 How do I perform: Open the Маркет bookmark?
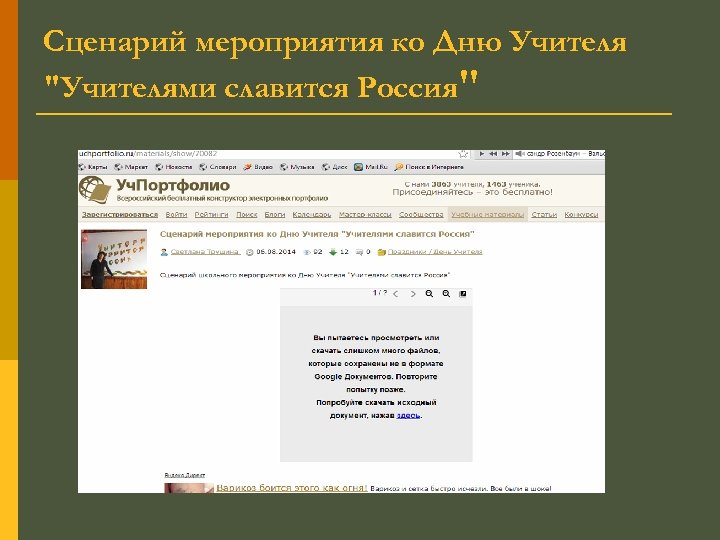[x=131, y=167]
